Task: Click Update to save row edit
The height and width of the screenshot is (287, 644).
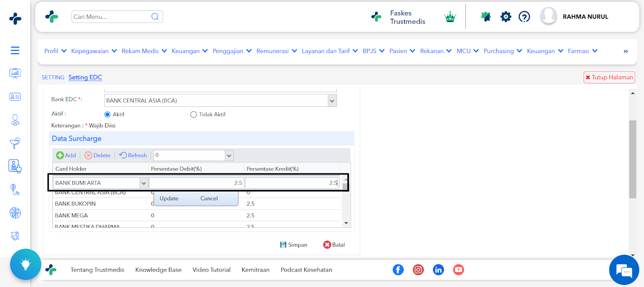Action: (x=169, y=198)
